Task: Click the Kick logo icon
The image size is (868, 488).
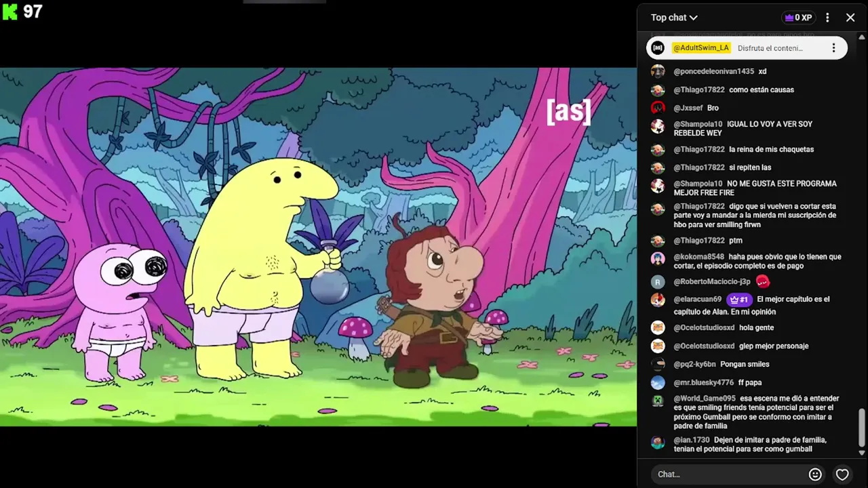Action: 9,11
